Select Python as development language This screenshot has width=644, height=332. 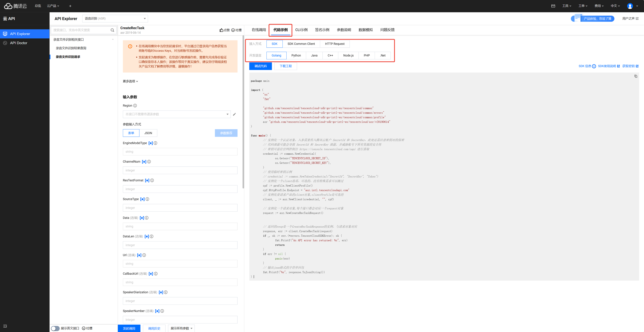click(296, 55)
